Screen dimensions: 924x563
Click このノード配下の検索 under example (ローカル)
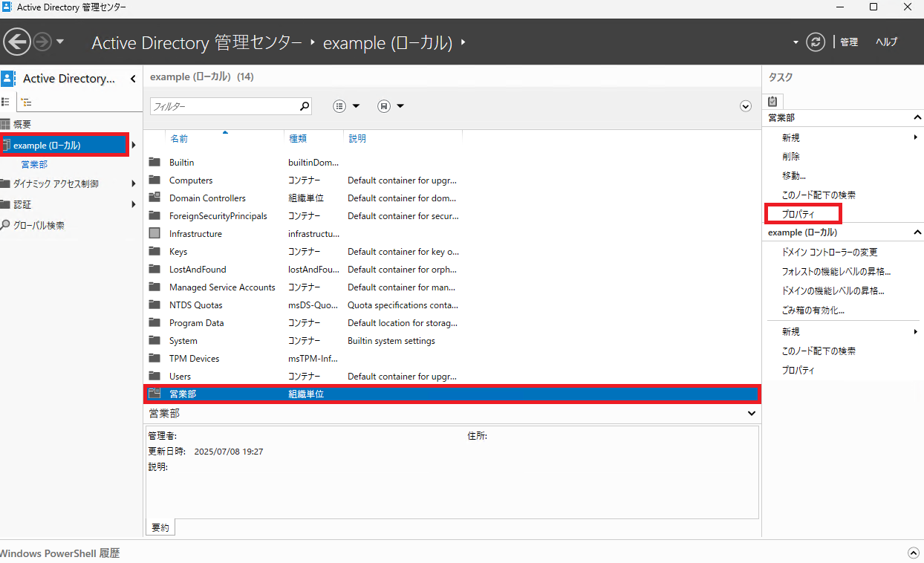coord(819,351)
